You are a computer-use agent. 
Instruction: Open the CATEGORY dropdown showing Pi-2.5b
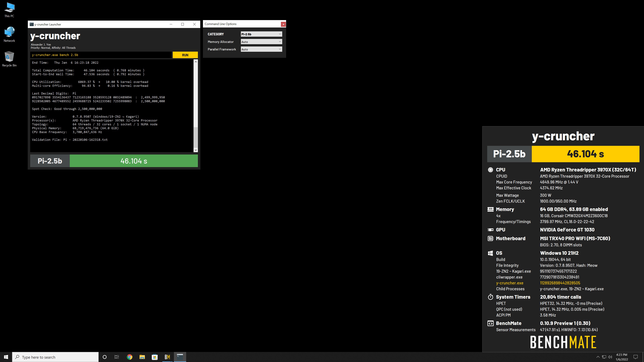click(x=261, y=34)
